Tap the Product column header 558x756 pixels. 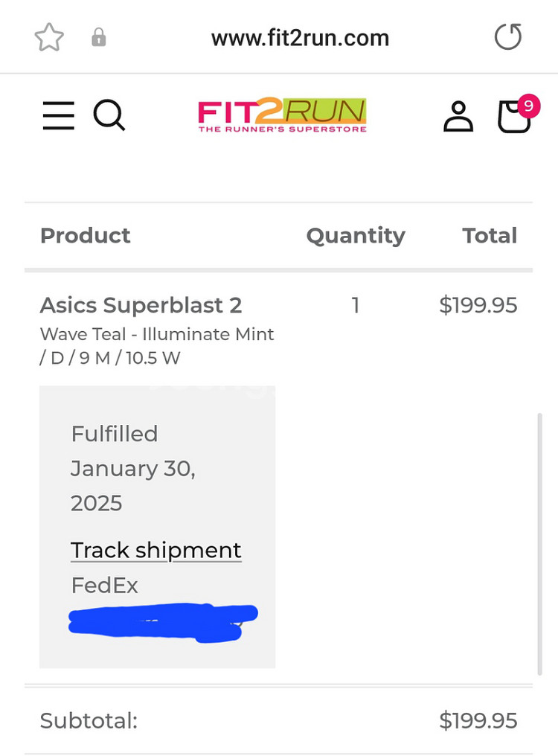click(86, 236)
